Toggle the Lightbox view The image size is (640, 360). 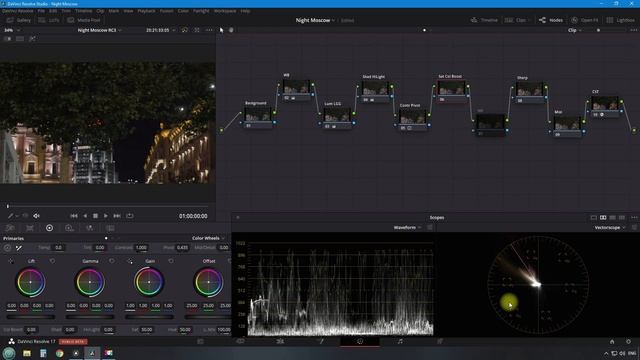620,20
